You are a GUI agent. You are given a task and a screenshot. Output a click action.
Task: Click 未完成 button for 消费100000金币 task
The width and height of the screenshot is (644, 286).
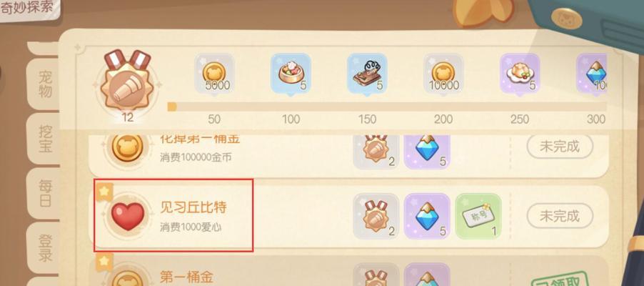[560, 146]
